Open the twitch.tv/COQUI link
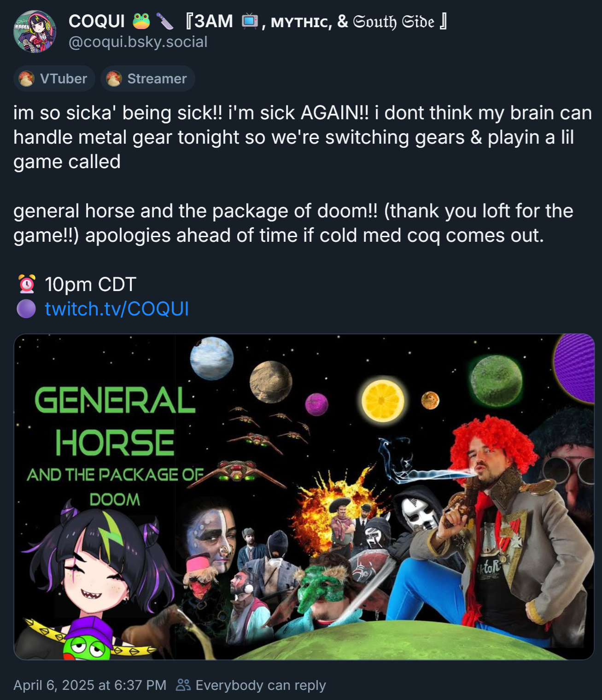The height and width of the screenshot is (700, 602). pyautogui.click(x=117, y=309)
